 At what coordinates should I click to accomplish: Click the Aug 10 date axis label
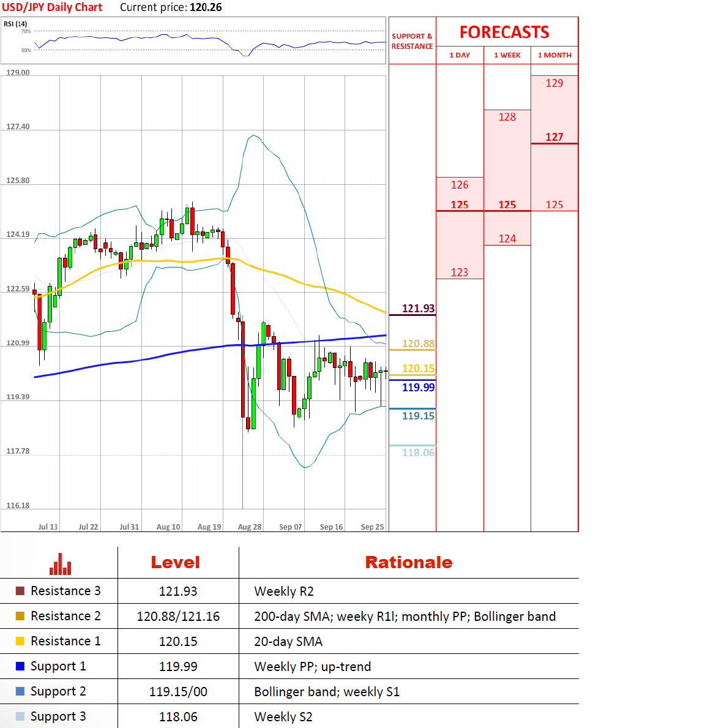(168, 527)
